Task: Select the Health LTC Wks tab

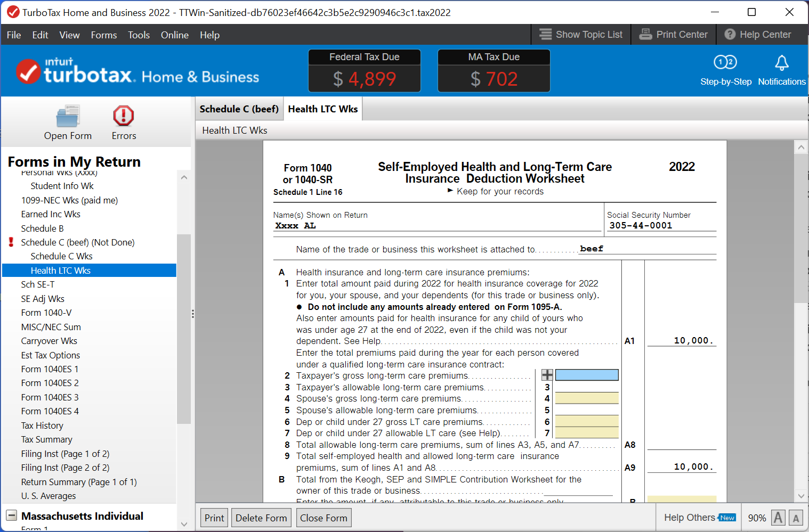Action: point(323,109)
